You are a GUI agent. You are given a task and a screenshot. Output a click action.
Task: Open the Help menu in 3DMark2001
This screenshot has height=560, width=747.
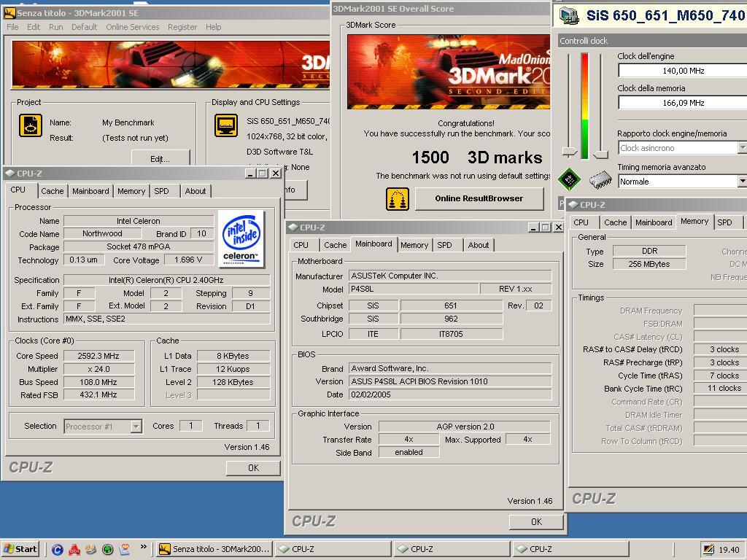[x=214, y=27]
